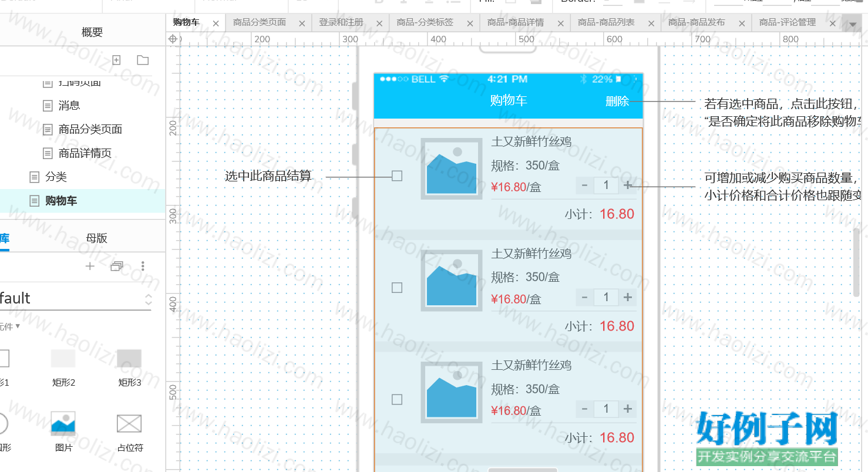Close the 商品-商品详情 tab
The width and height of the screenshot is (868, 472).
click(x=560, y=23)
